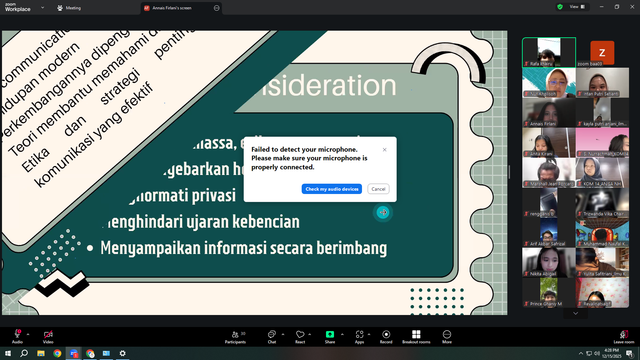Expand the React options arrow

tap(310, 334)
